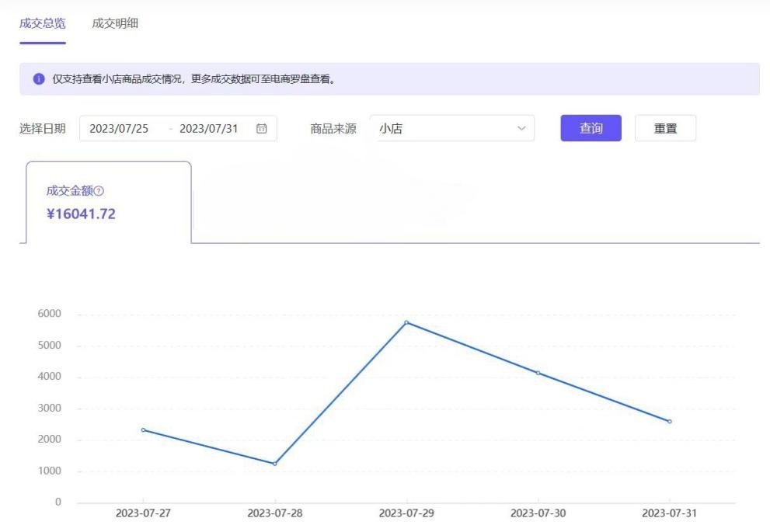Open the calendar icon in date picker
The width and height of the screenshot is (770, 532).
tap(261, 129)
